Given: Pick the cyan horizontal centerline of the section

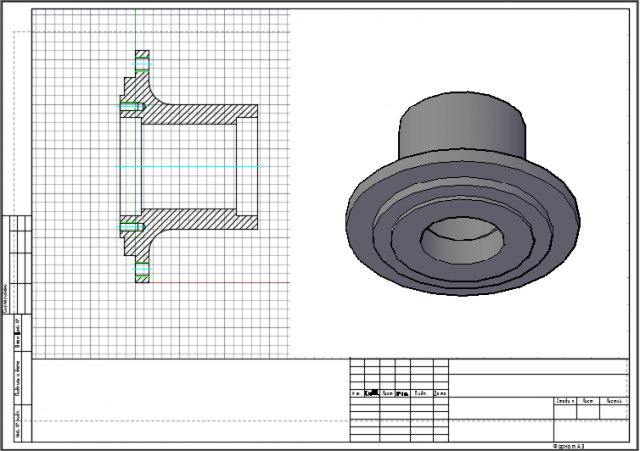Looking at the screenshot, I should coord(188,167).
